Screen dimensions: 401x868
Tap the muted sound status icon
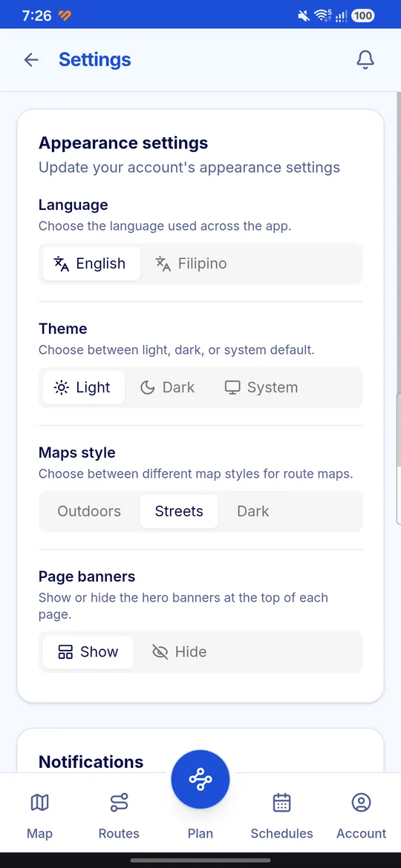pos(304,16)
